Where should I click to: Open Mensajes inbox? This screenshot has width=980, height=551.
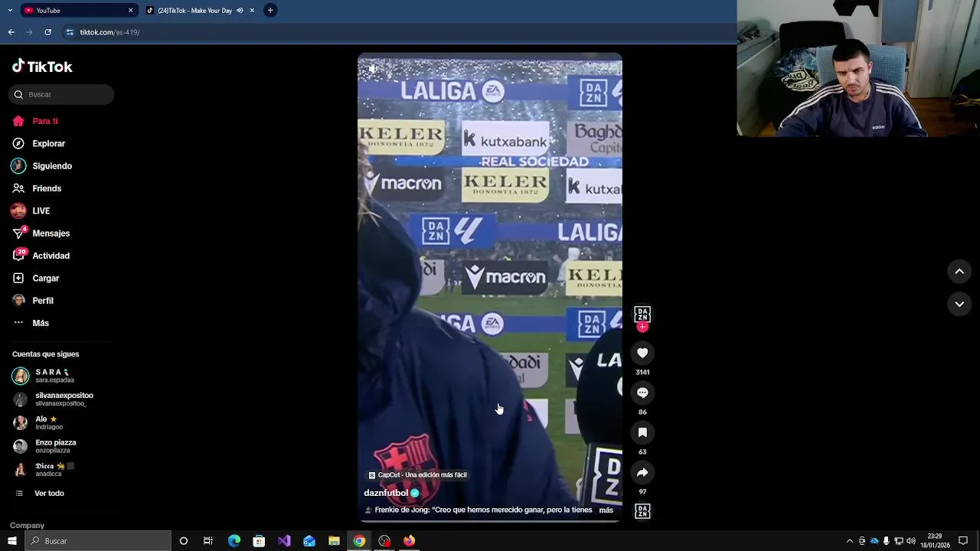click(x=41, y=233)
